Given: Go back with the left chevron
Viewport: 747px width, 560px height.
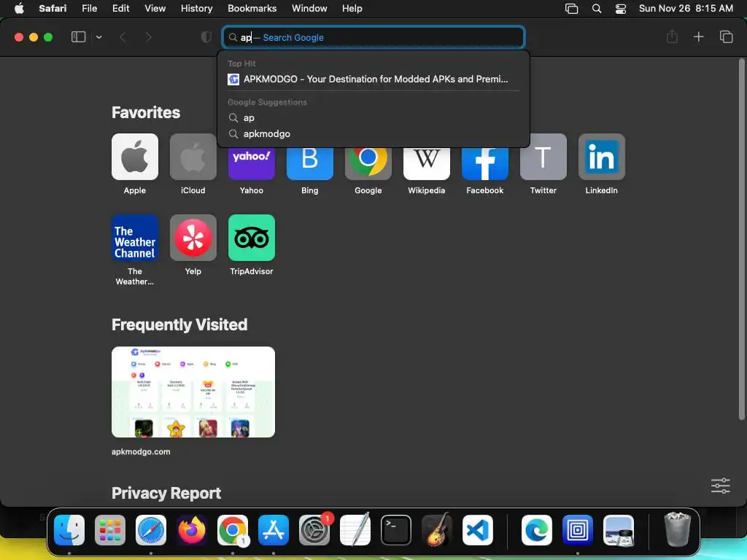Looking at the screenshot, I should pos(123,37).
